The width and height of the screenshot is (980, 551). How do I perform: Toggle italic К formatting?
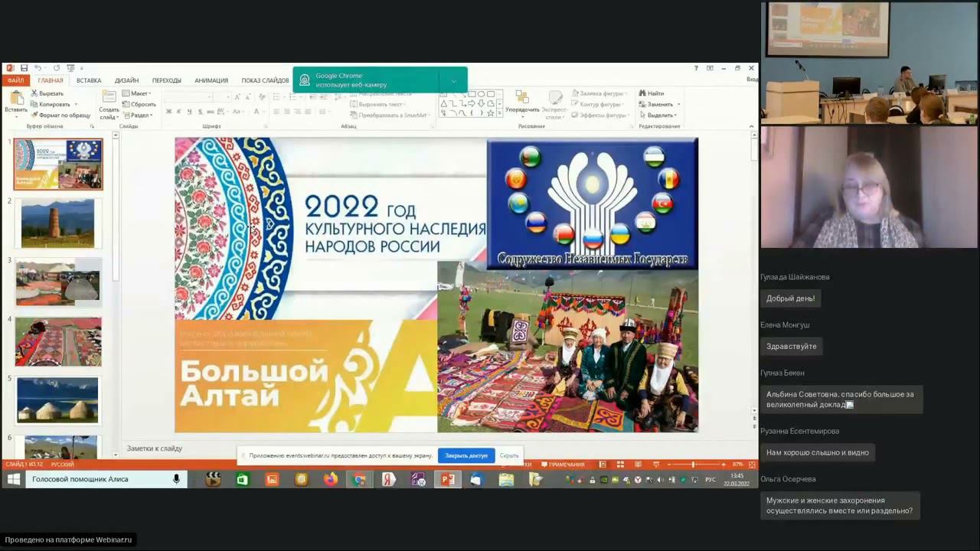[x=179, y=112]
